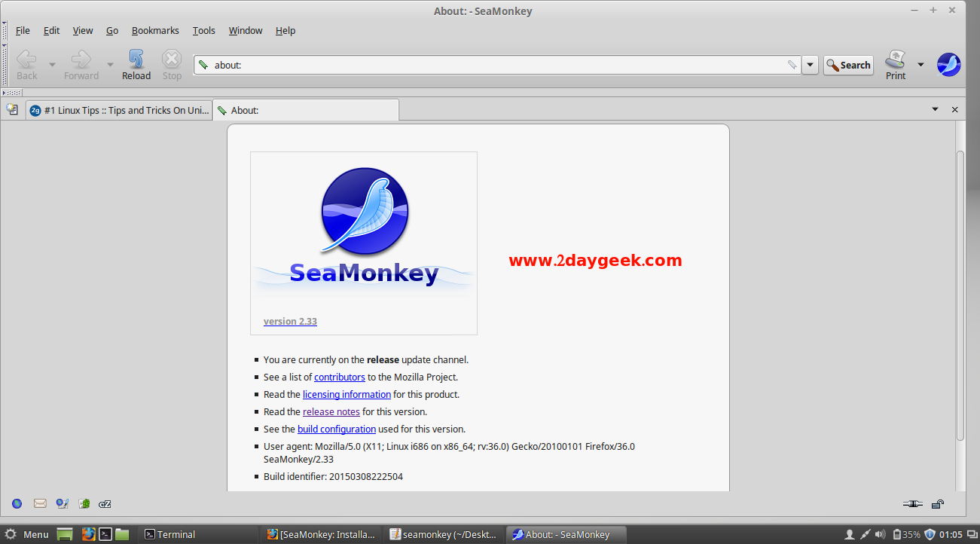
Task: Open the Tools menu
Action: pos(204,31)
